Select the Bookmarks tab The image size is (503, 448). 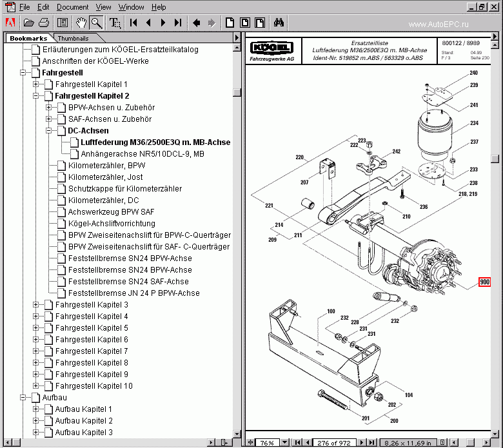pyautogui.click(x=28, y=38)
